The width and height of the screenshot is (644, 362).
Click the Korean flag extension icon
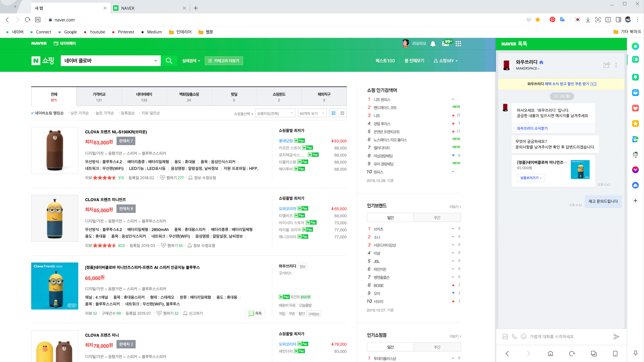pyautogui.click(x=578, y=20)
